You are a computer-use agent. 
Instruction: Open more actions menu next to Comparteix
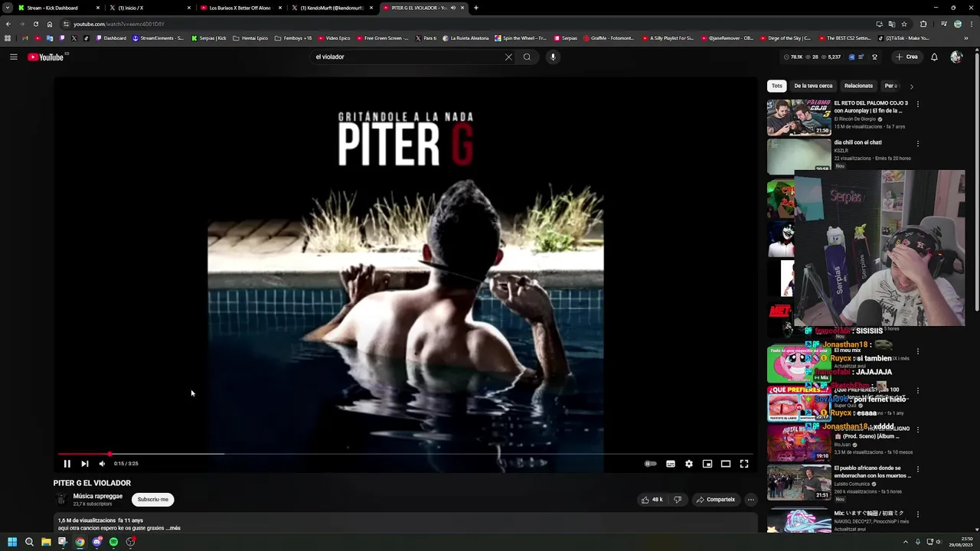coord(751,500)
